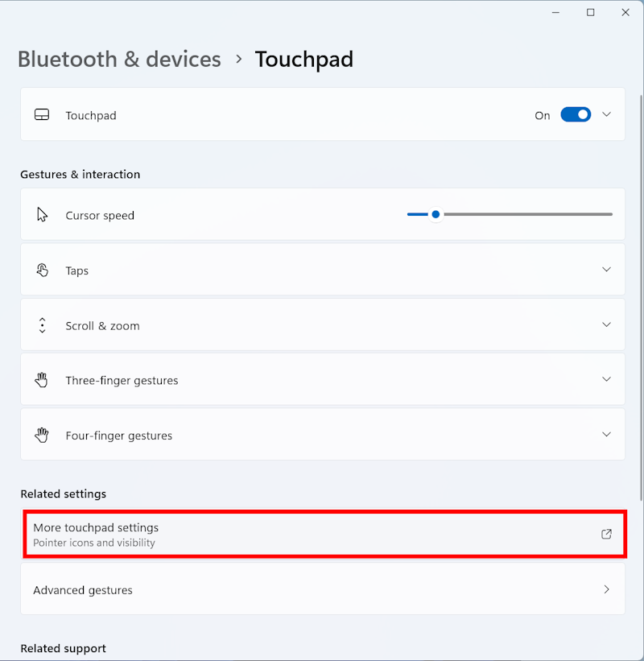This screenshot has height=661, width=644.
Task: Click the Cursor speed slider track
Action: tap(510, 214)
